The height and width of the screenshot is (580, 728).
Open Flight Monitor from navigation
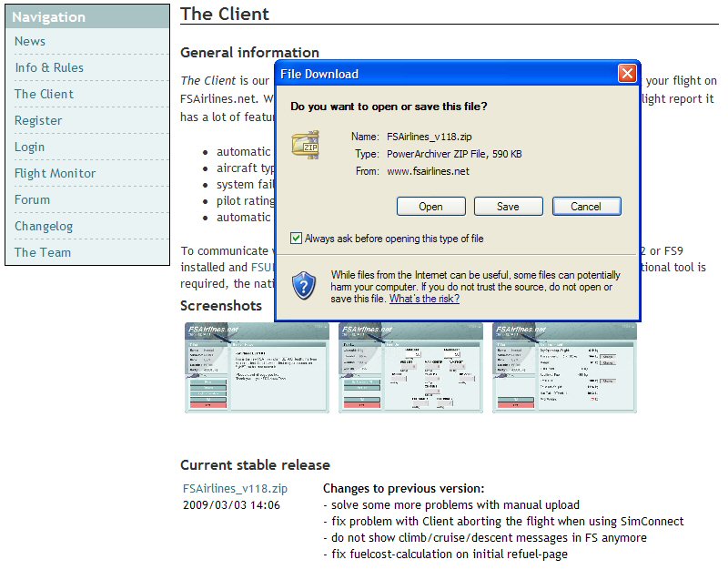(x=56, y=173)
